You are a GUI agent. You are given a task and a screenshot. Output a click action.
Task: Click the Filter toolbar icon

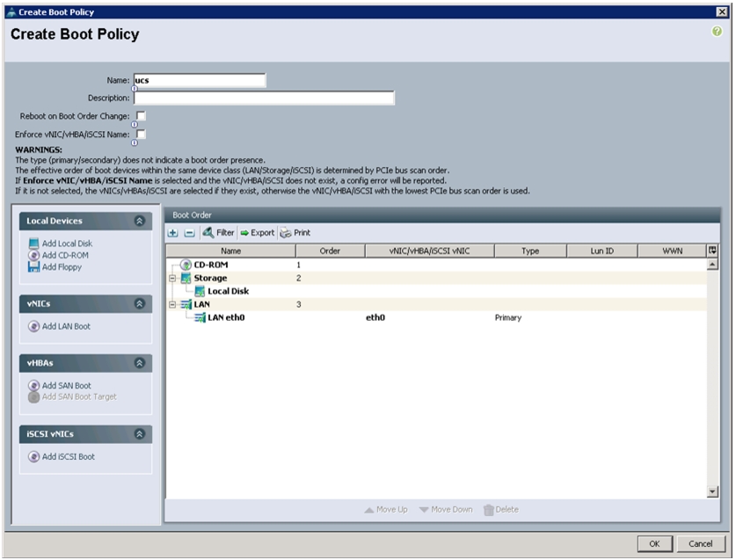point(208,232)
